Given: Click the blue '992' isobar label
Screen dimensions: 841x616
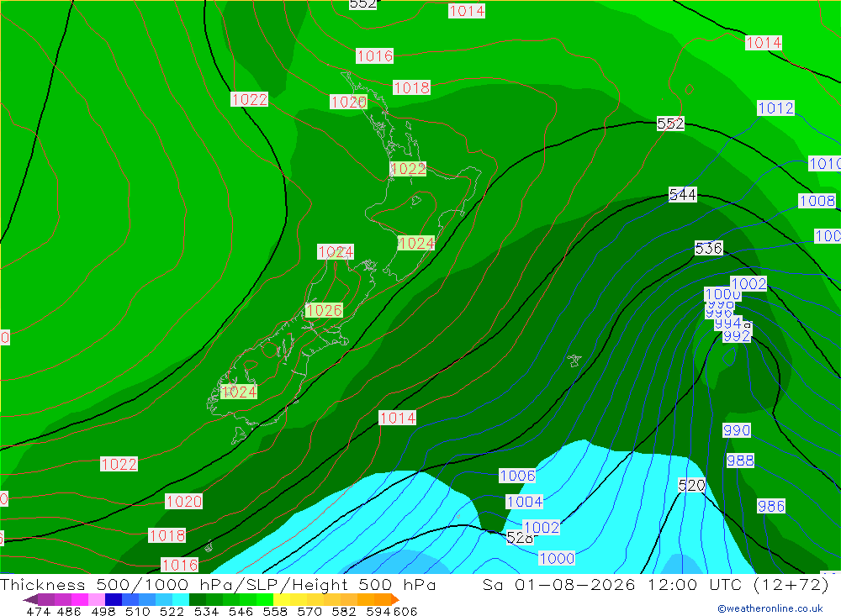Looking at the screenshot, I should point(737,336).
